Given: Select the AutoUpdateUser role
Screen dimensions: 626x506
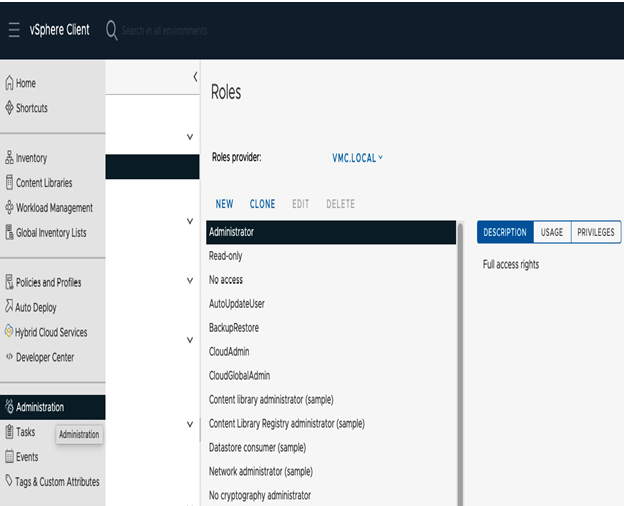Looking at the screenshot, I should click(331, 304).
